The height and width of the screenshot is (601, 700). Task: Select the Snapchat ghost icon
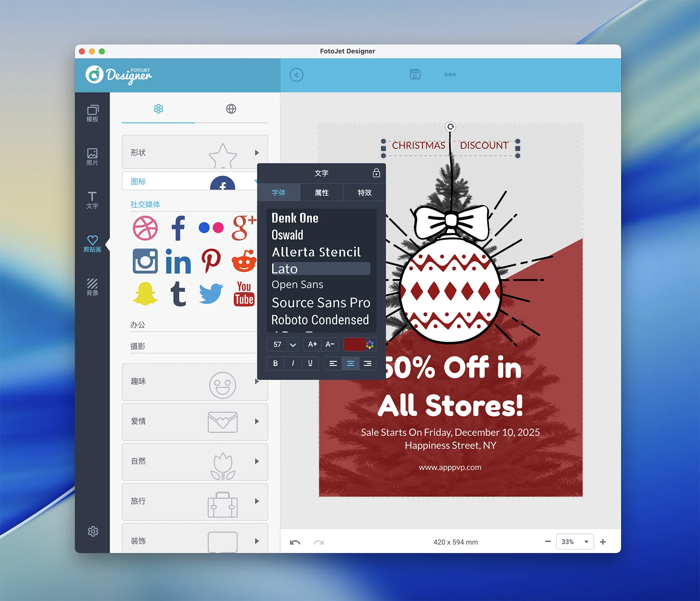(x=145, y=294)
